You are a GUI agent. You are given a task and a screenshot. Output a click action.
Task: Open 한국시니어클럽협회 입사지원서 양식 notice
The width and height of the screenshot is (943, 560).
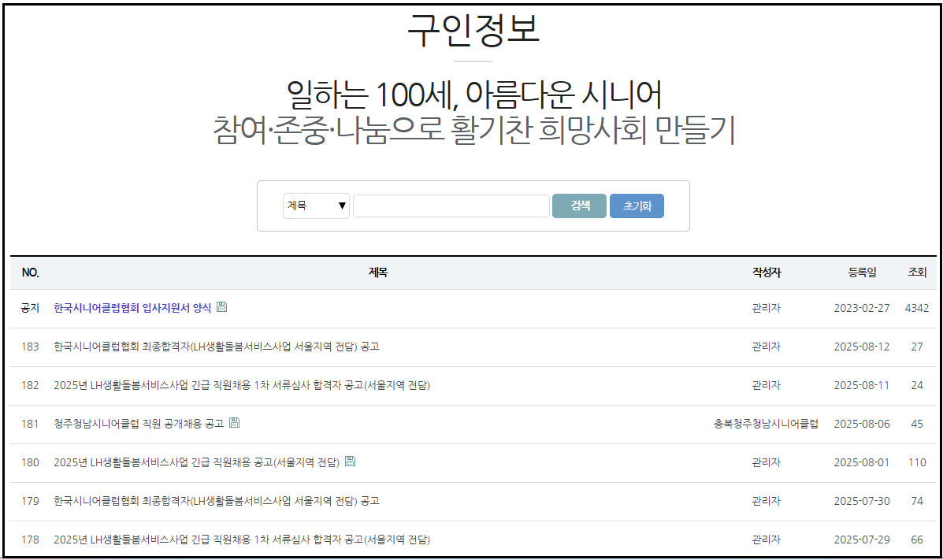(x=132, y=308)
